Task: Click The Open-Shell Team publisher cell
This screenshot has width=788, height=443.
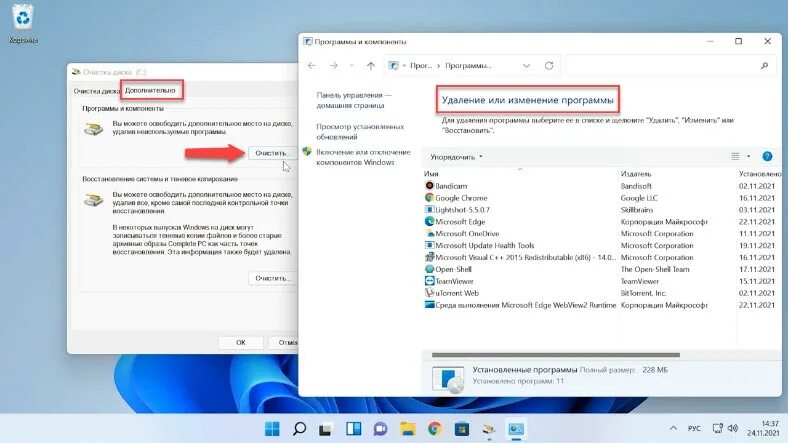Action: (655, 269)
